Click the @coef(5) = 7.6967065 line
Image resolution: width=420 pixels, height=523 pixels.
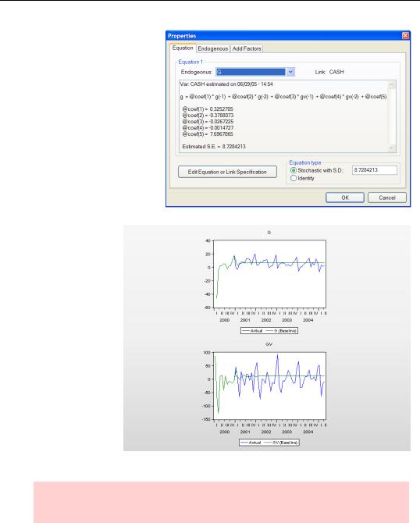[x=208, y=134]
